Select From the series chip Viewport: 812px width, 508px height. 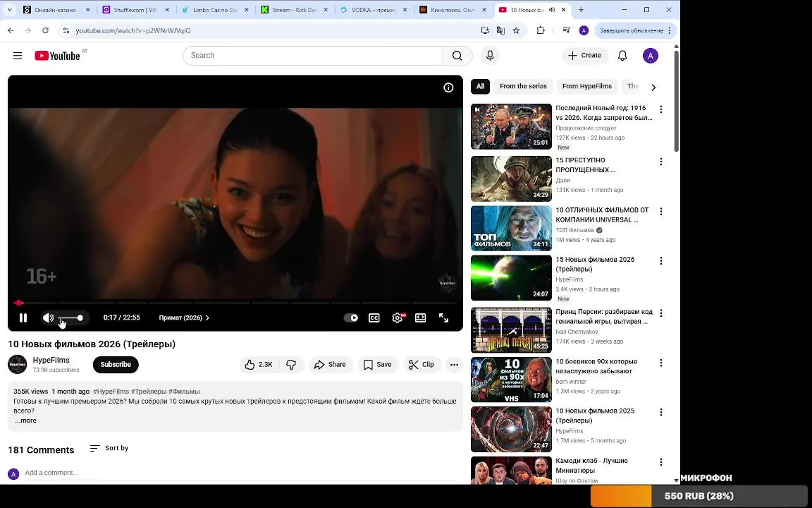(523, 87)
